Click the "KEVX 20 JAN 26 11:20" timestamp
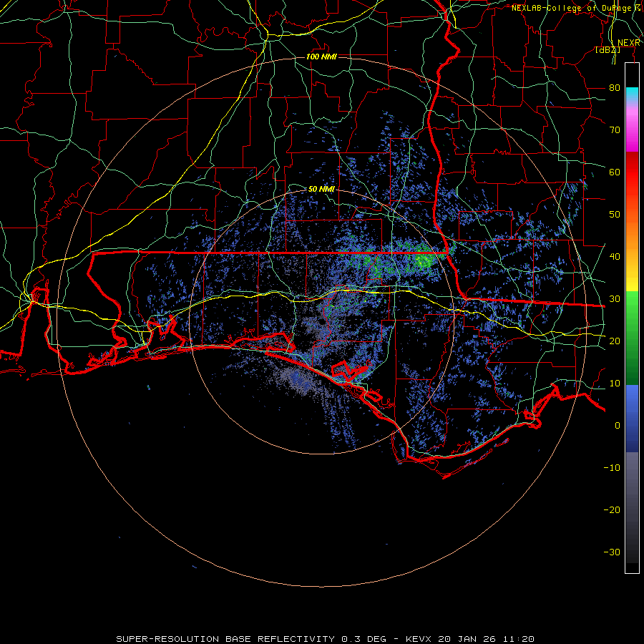Viewport: 644px width, 644px height. [470, 639]
